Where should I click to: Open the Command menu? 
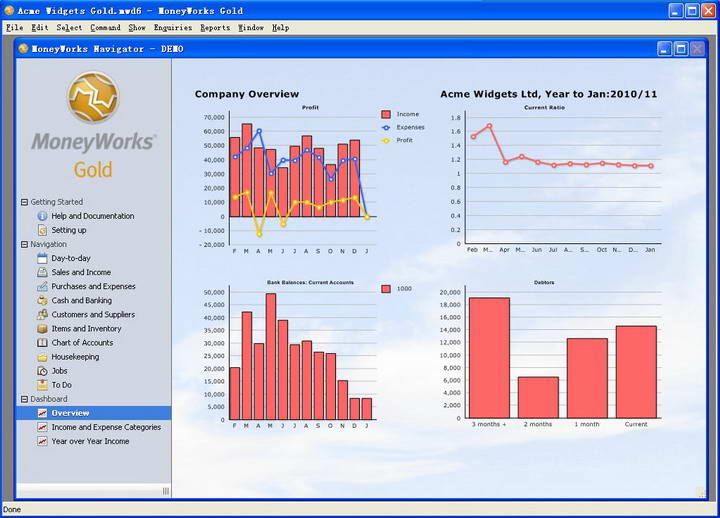[x=105, y=28]
